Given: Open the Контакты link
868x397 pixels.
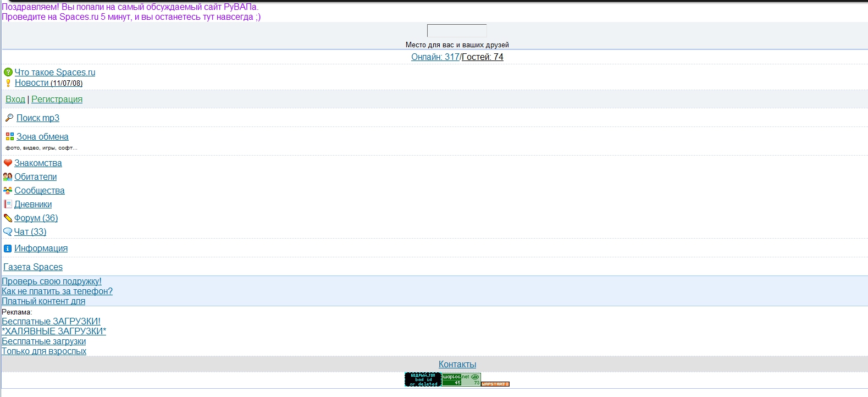Looking at the screenshot, I should [457, 364].
